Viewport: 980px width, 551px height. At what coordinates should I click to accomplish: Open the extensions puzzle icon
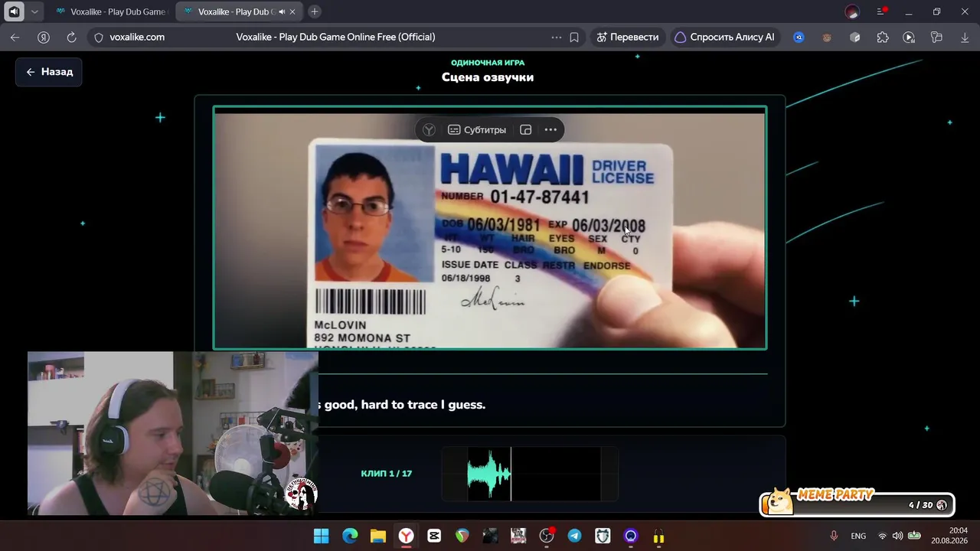click(x=883, y=37)
